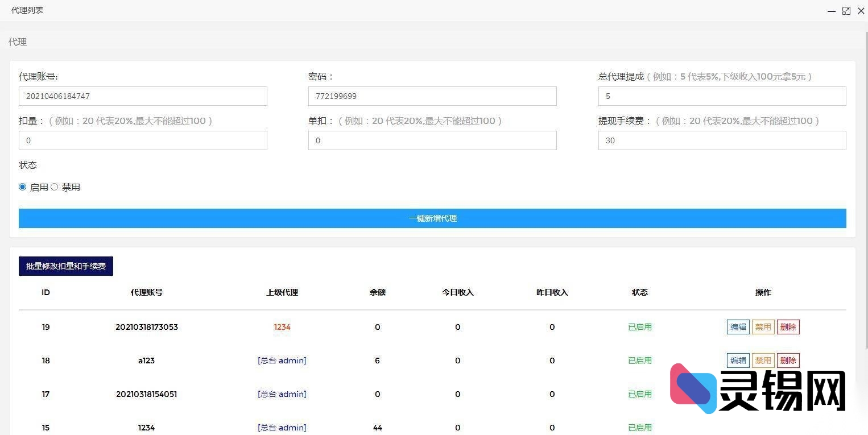Screen dimensions: 868x435
Task: 点击窗口右上角的放大（扩展）图标
Action: (846, 11)
